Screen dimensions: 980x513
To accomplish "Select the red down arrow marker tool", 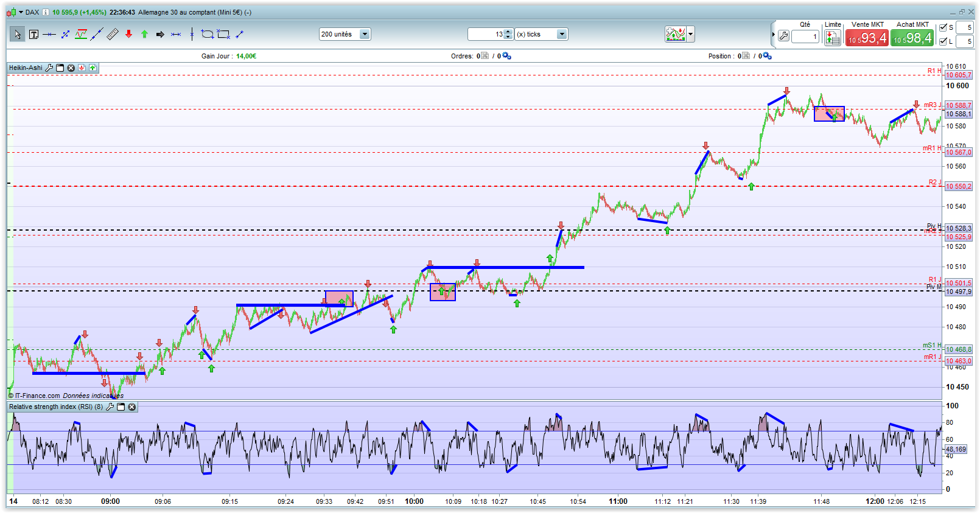I will pos(128,35).
